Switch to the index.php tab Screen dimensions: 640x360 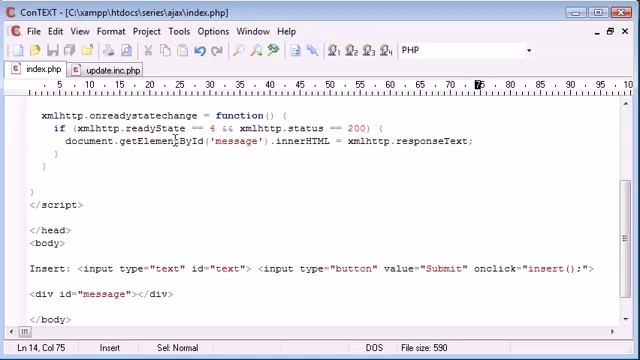[36, 69]
